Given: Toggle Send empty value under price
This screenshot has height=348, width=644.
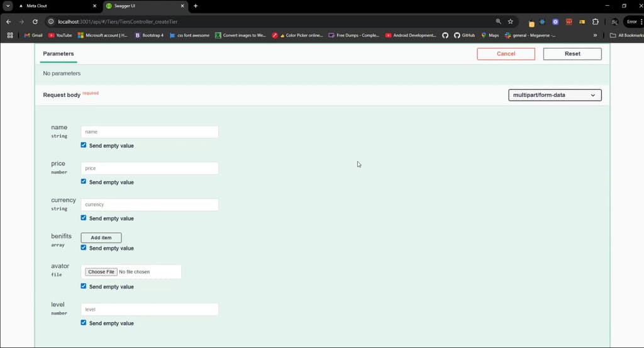Looking at the screenshot, I should [84, 182].
